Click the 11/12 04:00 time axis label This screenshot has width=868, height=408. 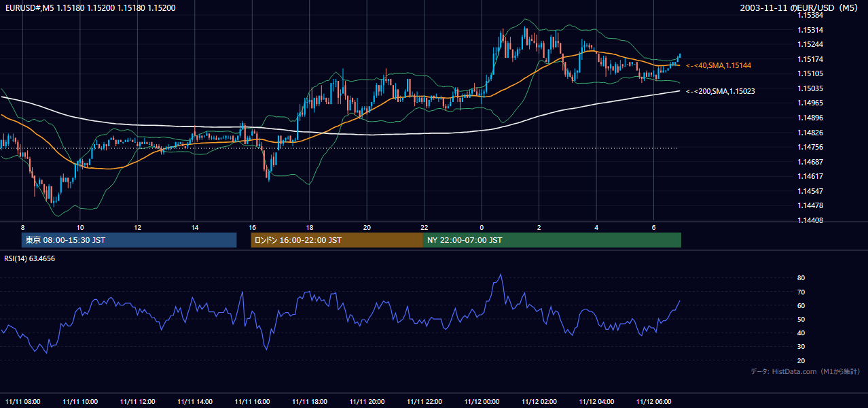pos(596,401)
